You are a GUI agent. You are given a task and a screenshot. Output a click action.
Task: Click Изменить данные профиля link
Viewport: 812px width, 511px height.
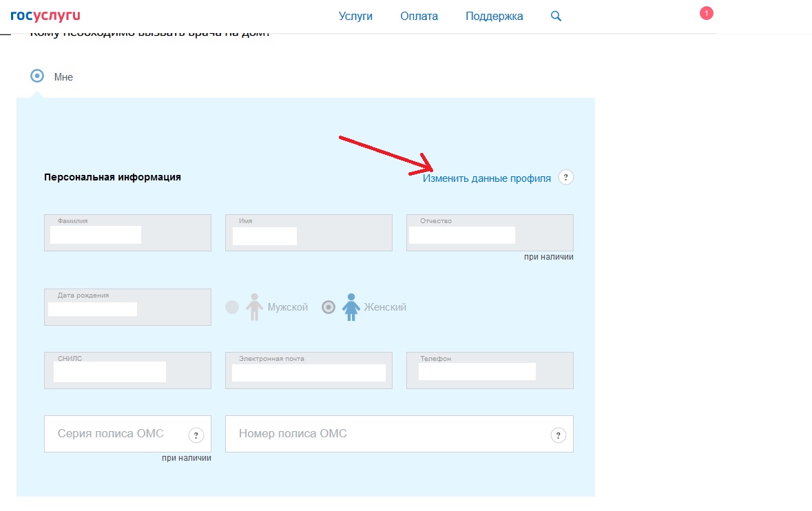(486, 178)
